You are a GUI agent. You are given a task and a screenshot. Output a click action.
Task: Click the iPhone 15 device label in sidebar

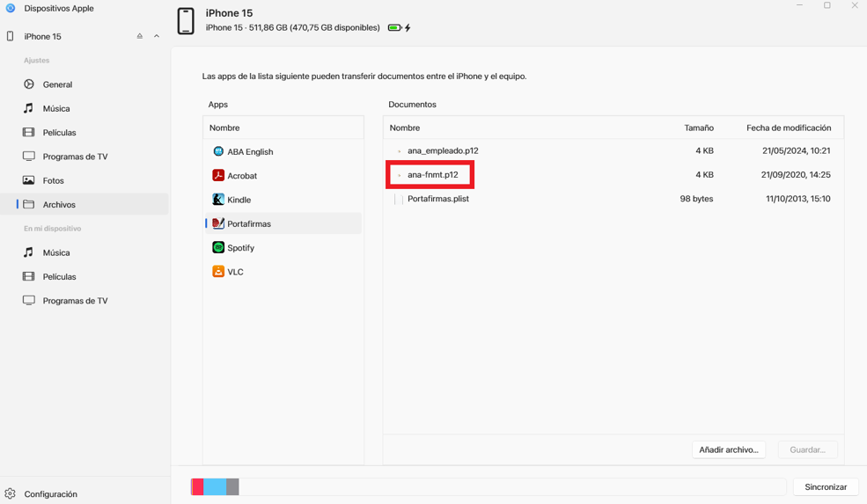tap(42, 36)
